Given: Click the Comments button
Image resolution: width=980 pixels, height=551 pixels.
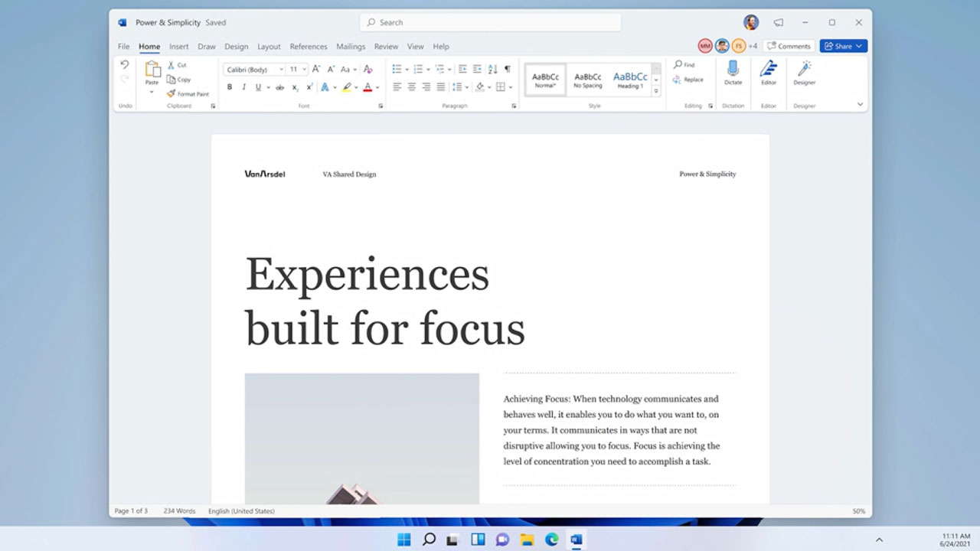Looking at the screenshot, I should pos(789,46).
